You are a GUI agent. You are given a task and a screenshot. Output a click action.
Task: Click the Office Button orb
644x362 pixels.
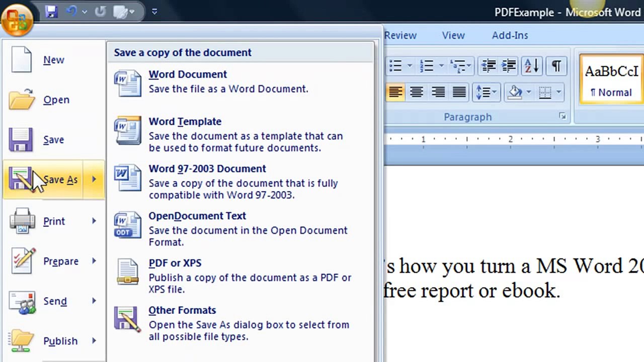pos(17,19)
